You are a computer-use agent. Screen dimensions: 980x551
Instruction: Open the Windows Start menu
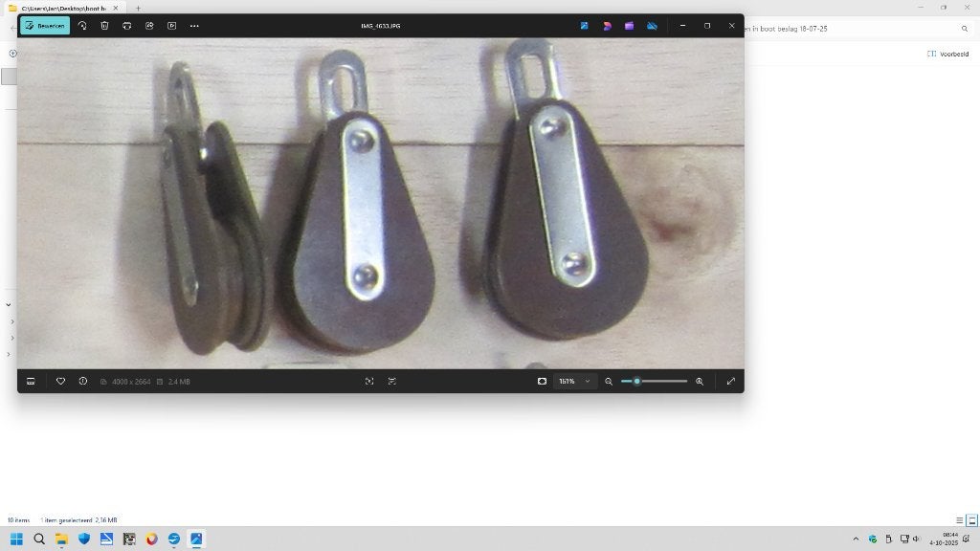click(17, 539)
